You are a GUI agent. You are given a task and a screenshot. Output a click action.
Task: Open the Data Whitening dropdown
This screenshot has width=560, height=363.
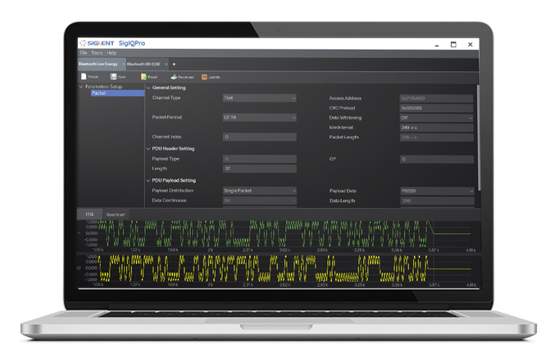coord(436,118)
